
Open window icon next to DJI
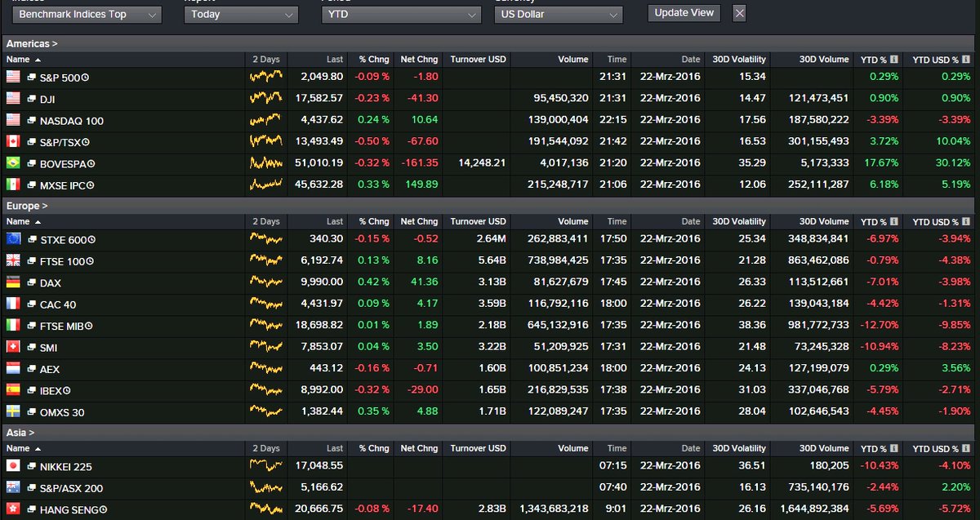(31, 99)
